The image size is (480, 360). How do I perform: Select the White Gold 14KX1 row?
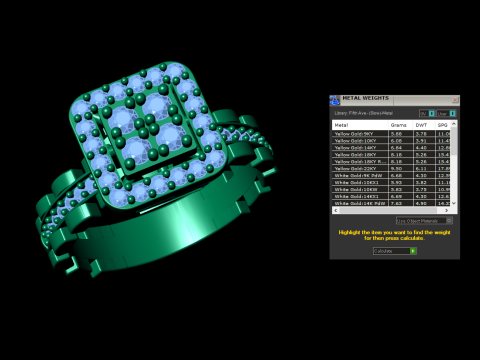[391, 196]
